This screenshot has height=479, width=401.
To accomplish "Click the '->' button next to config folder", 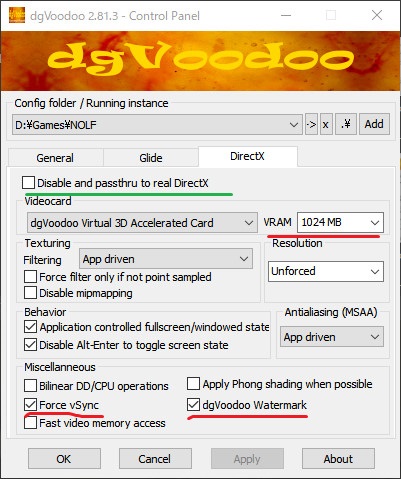I will pos(311,124).
